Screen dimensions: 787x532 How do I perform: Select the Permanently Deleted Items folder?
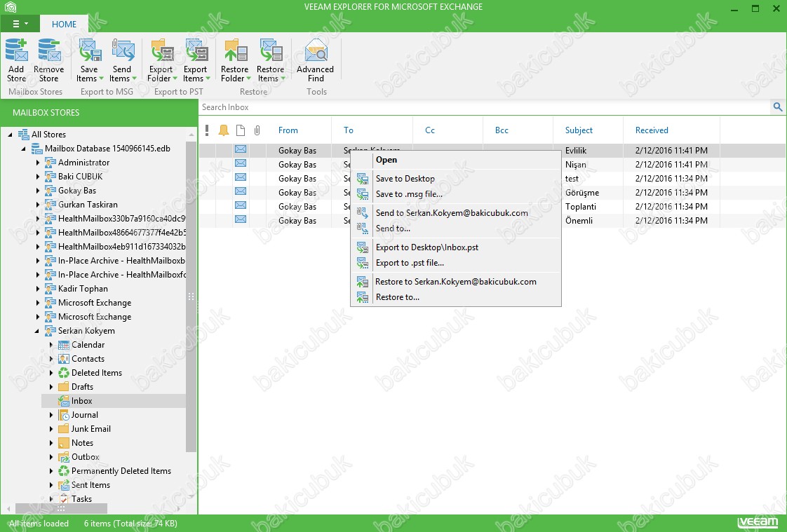pos(121,471)
